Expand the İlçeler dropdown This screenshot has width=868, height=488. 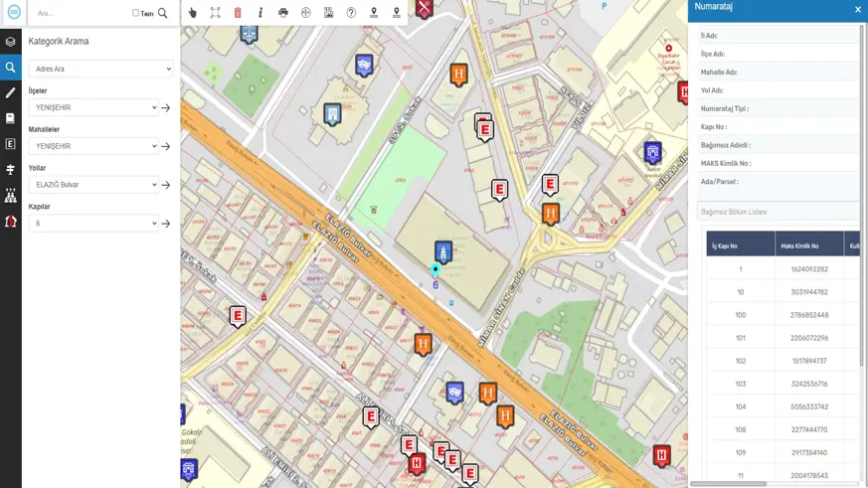pyautogui.click(x=93, y=107)
